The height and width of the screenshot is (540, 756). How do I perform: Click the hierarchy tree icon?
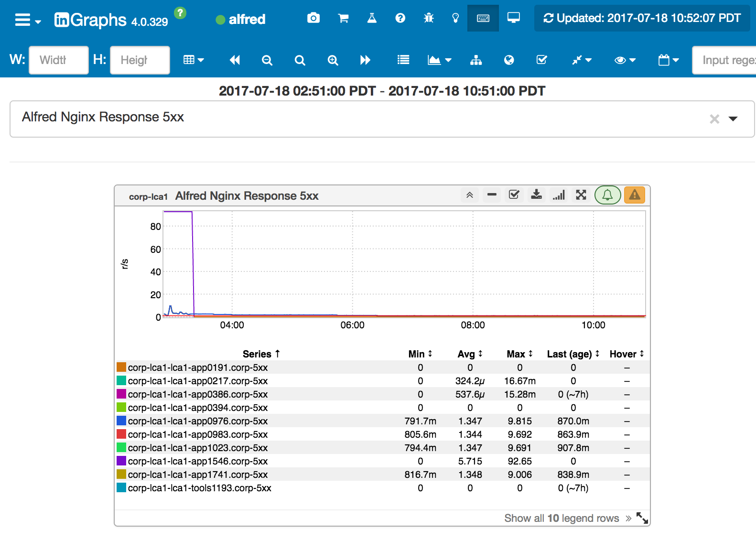click(476, 60)
